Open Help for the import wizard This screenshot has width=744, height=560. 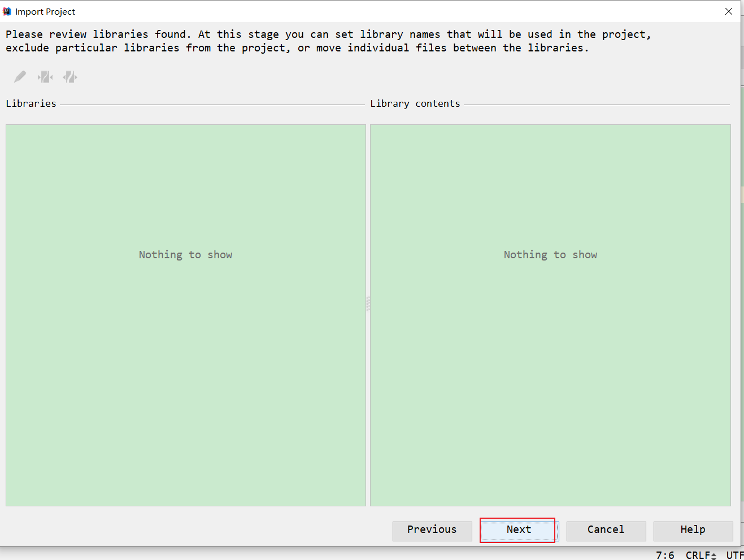tap(693, 531)
